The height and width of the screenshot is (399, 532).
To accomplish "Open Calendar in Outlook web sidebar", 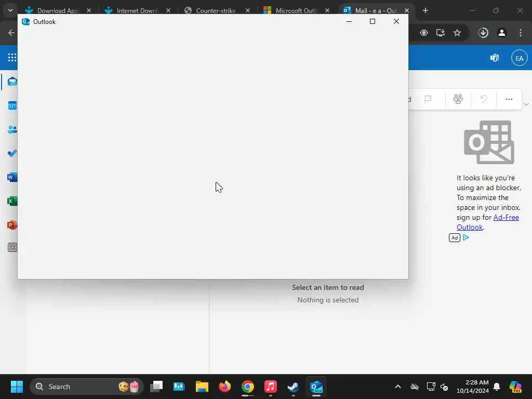I will pyautogui.click(x=12, y=105).
